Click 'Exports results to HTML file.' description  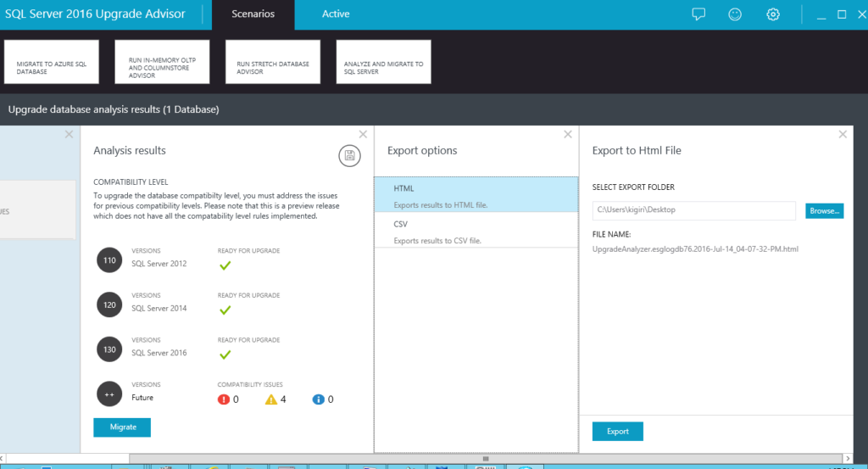(x=441, y=205)
